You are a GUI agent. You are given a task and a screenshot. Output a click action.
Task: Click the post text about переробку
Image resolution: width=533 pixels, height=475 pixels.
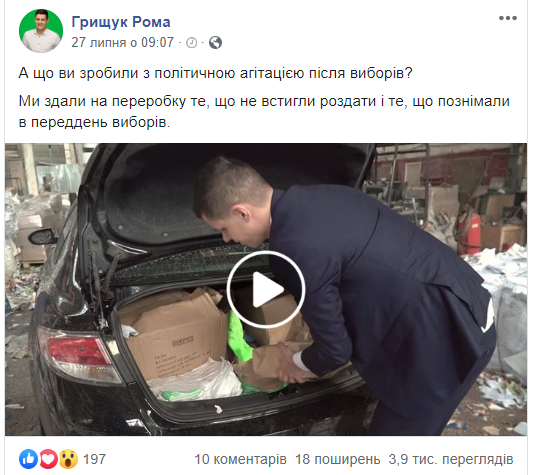(264, 112)
